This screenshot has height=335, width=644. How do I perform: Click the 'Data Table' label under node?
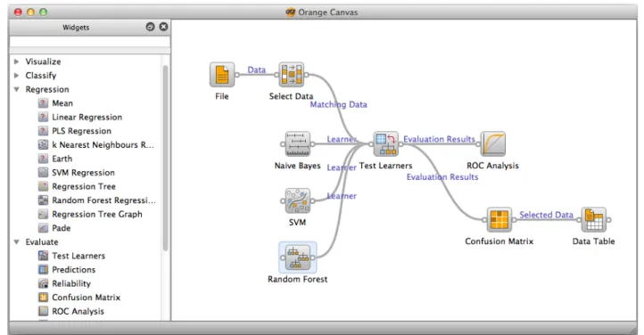click(593, 241)
